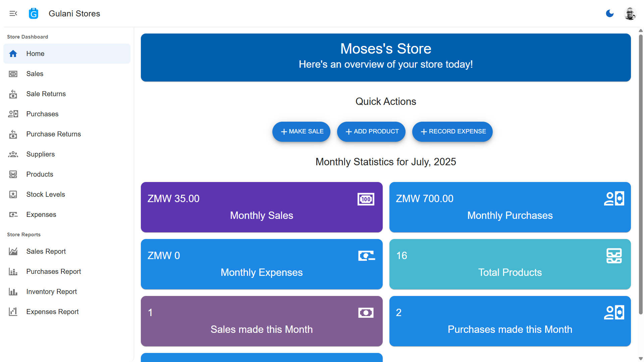The height and width of the screenshot is (362, 644).
Task: Click the scrollbar down arrow
Action: click(x=641, y=359)
